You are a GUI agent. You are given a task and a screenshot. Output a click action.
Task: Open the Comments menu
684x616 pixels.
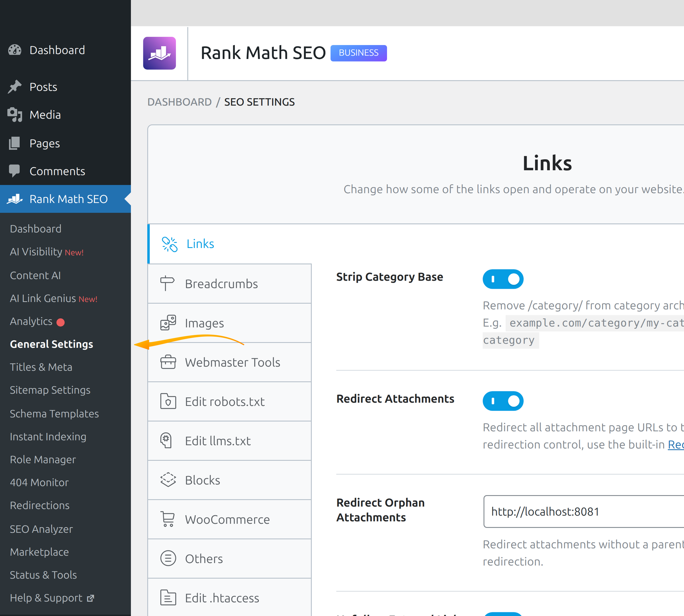65,171
